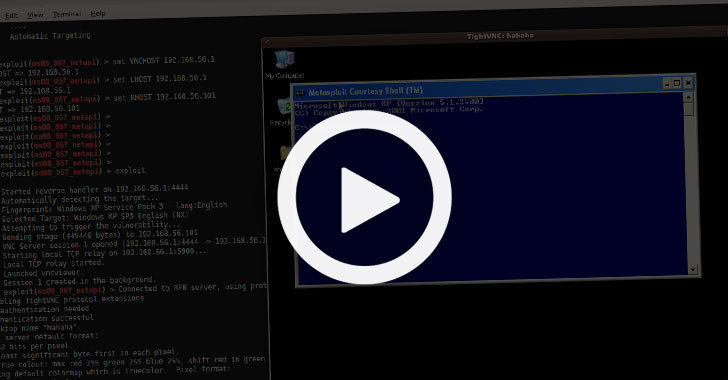Click the shell scrollbar down arrow
Image resolution: width=728 pixels, height=380 pixels.
(x=693, y=269)
